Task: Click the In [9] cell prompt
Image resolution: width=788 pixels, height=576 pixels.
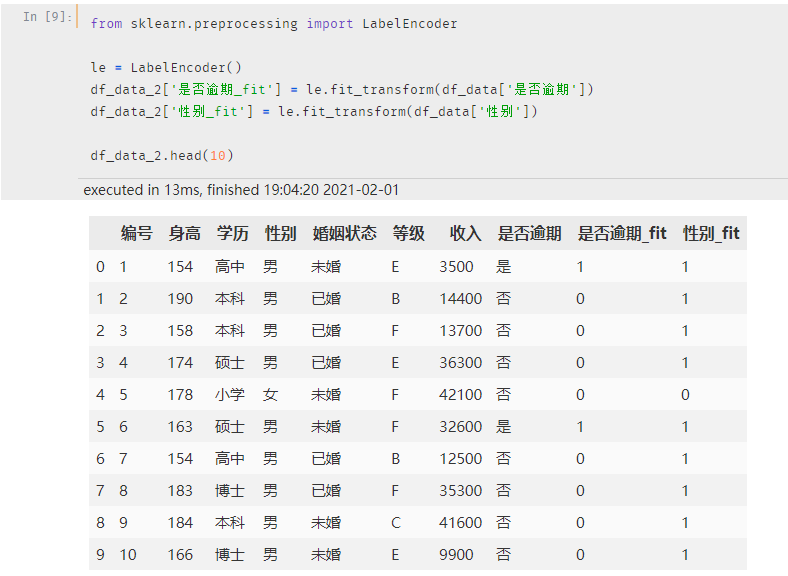Action: point(47,17)
